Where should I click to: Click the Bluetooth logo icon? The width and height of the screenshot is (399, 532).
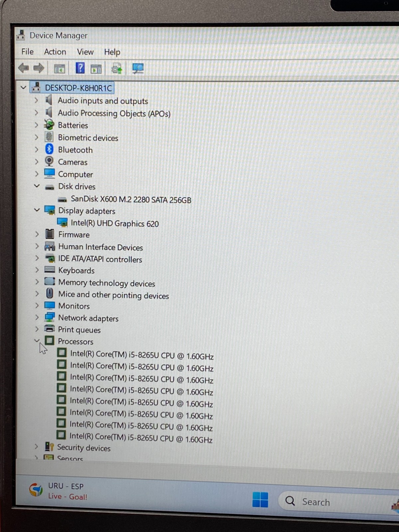point(49,149)
